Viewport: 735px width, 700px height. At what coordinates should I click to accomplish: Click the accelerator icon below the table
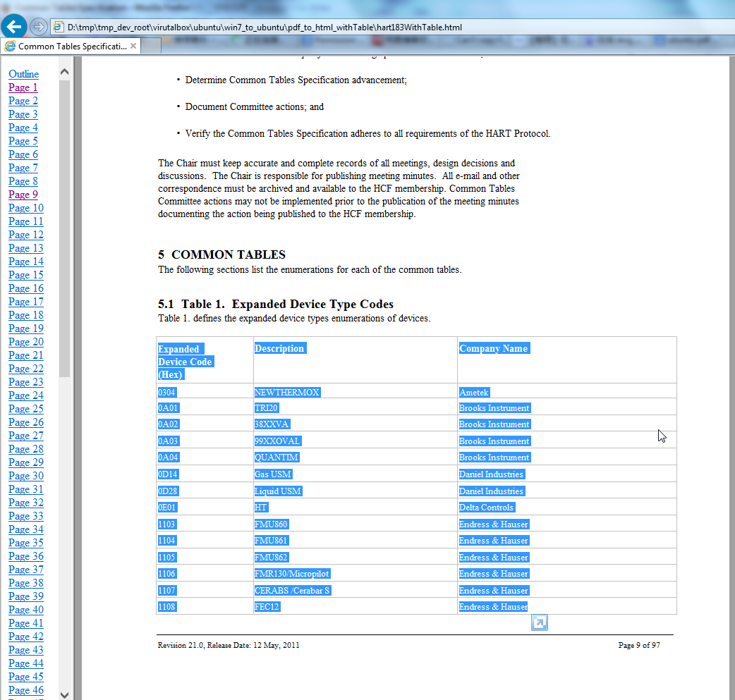(x=540, y=622)
